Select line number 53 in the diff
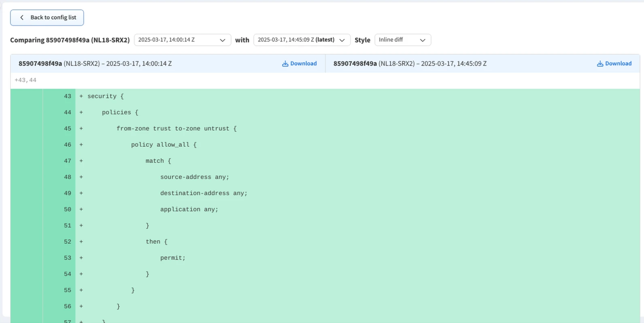Screen dimensions: 644x323 67,258
